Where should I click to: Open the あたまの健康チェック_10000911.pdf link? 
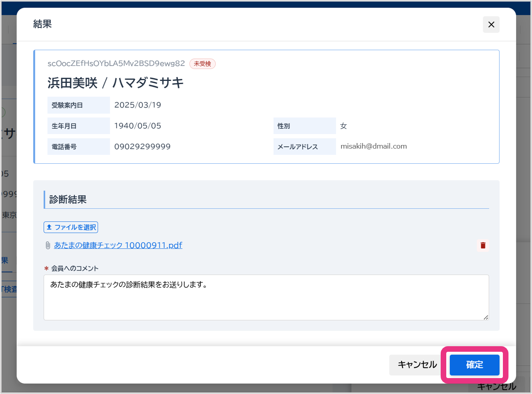tap(118, 245)
